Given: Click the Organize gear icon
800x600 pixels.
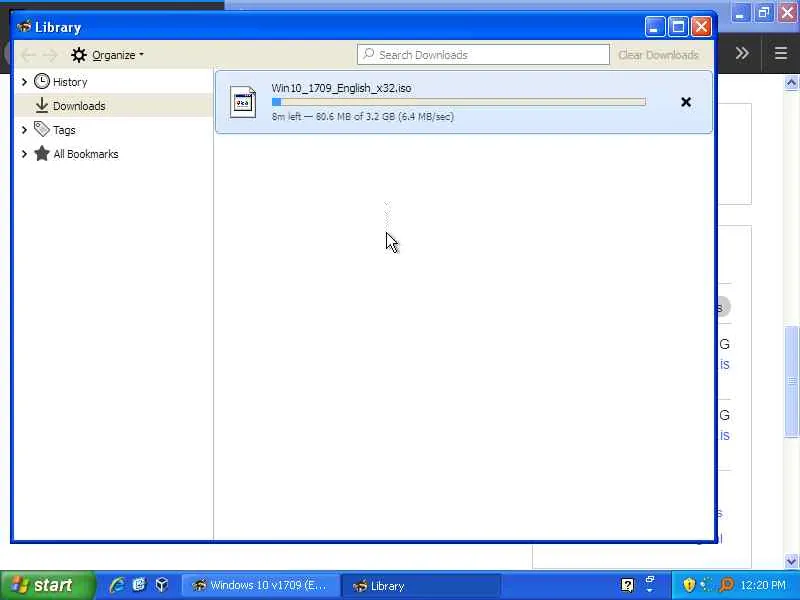Looking at the screenshot, I should pyautogui.click(x=79, y=55).
